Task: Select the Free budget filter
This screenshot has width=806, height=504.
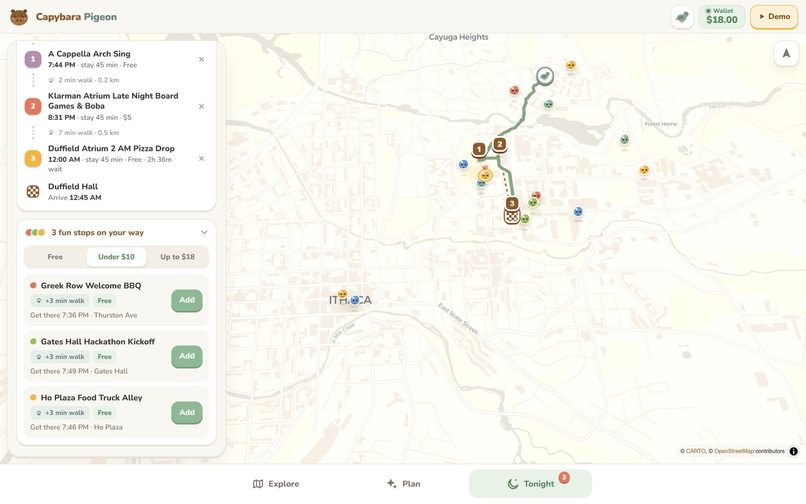Action: pos(55,257)
